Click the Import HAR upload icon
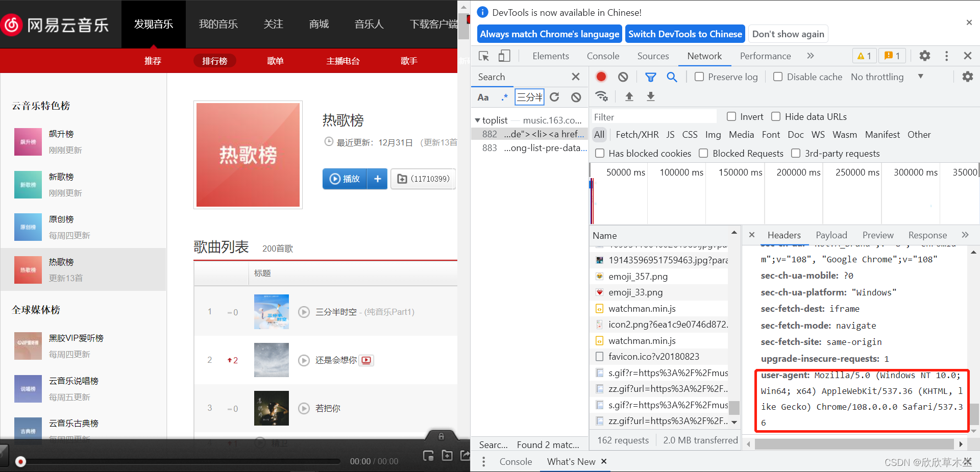The image size is (980, 472). (x=629, y=96)
